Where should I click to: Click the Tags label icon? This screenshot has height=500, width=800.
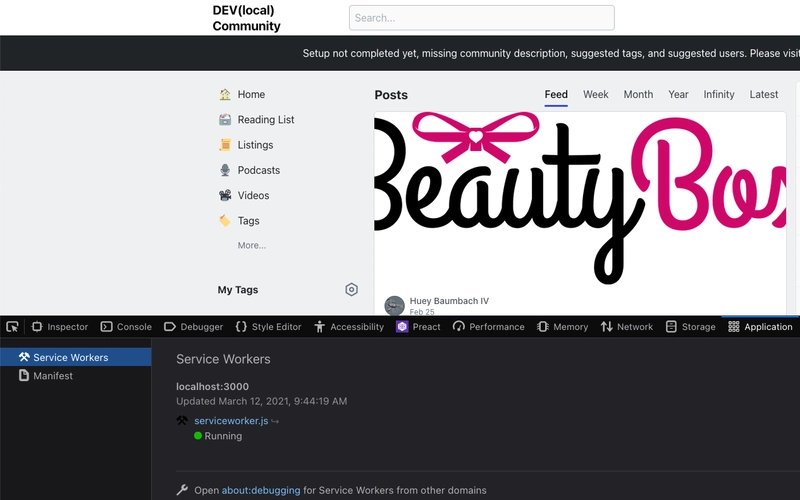[x=225, y=221]
